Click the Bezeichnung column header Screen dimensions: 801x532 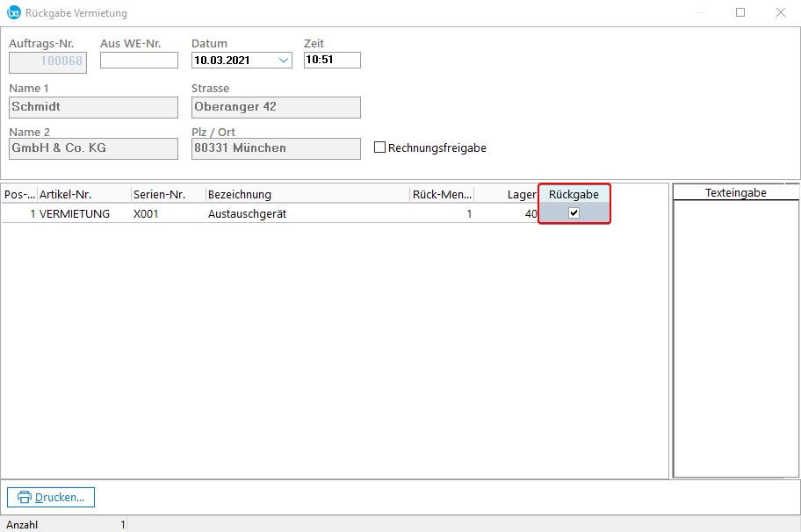tap(307, 194)
